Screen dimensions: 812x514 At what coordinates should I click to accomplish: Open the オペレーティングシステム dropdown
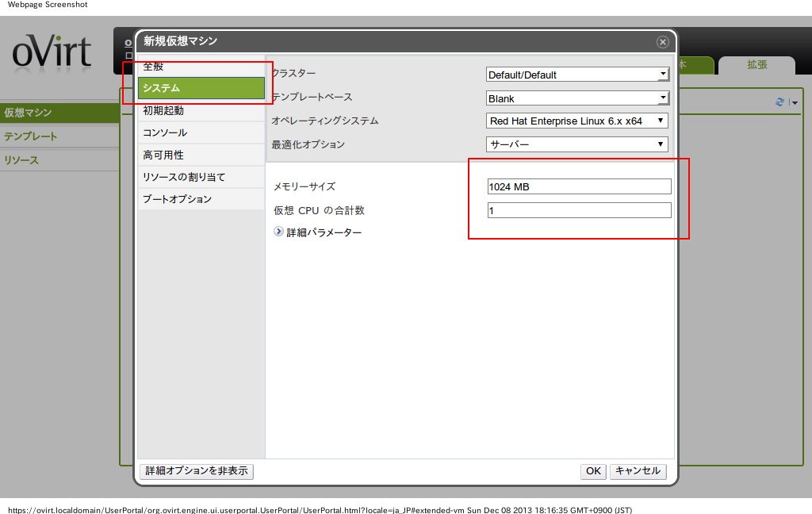pos(576,121)
